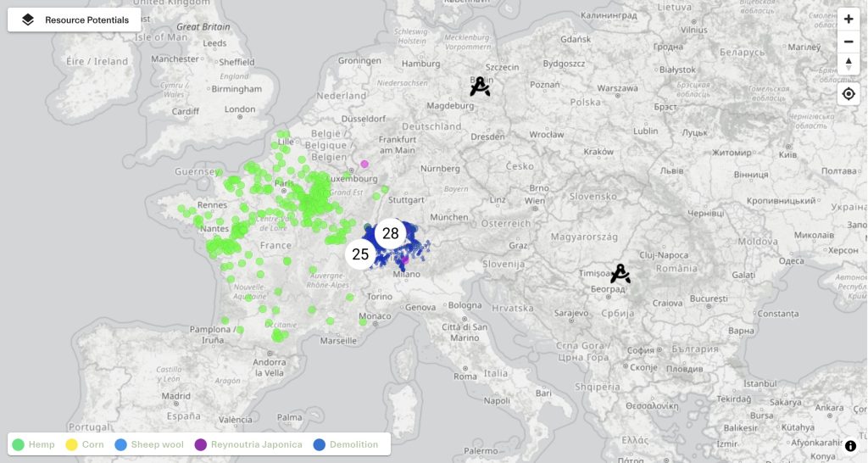
Task: Toggle the Hemp legend entry
Action: [x=34, y=444]
